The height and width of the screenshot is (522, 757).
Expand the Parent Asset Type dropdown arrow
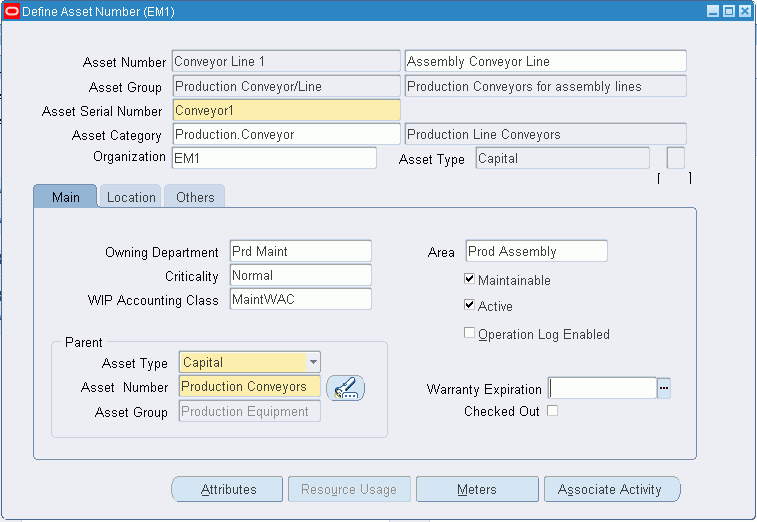tap(313, 362)
